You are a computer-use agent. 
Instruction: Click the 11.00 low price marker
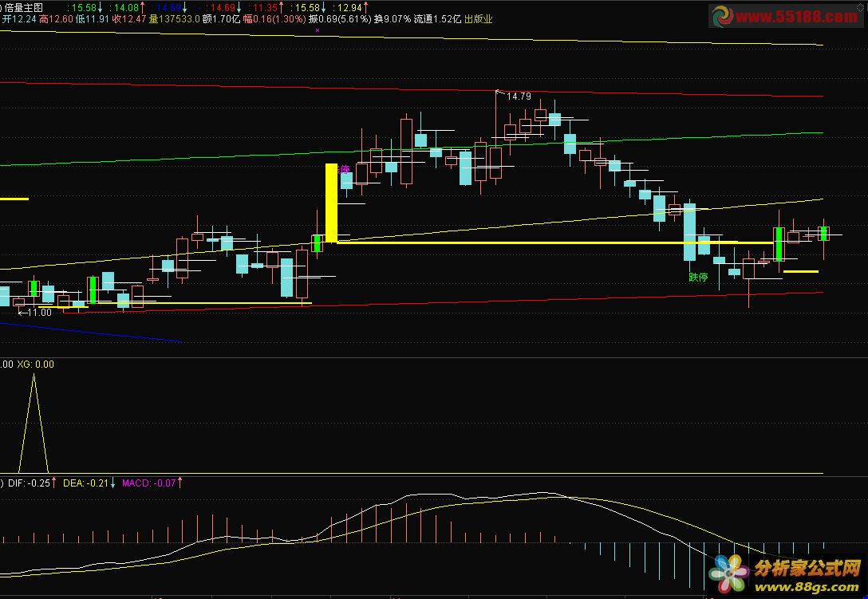pos(39,312)
